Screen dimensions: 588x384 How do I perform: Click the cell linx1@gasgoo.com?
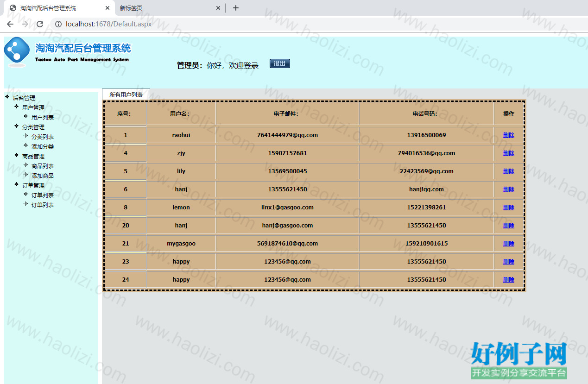287,208
